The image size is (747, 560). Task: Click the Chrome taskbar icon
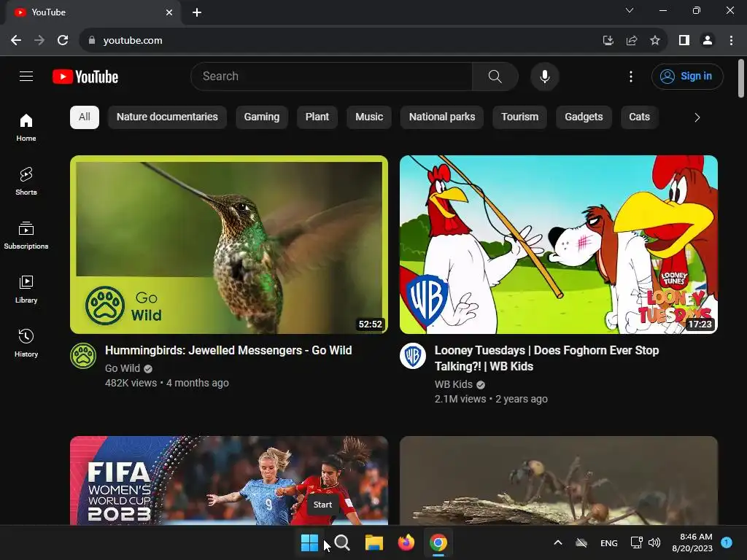click(438, 542)
